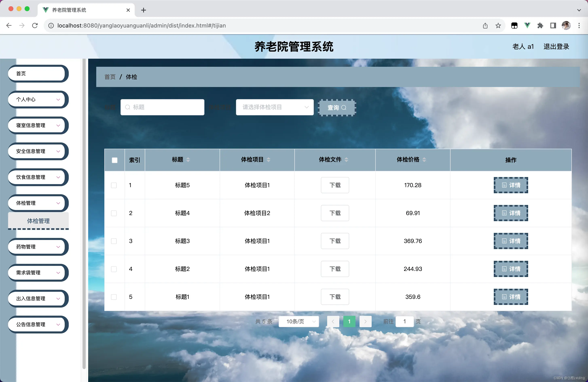The height and width of the screenshot is (382, 588).
Task: Click the previous page arrow icon
Action: (x=333, y=322)
